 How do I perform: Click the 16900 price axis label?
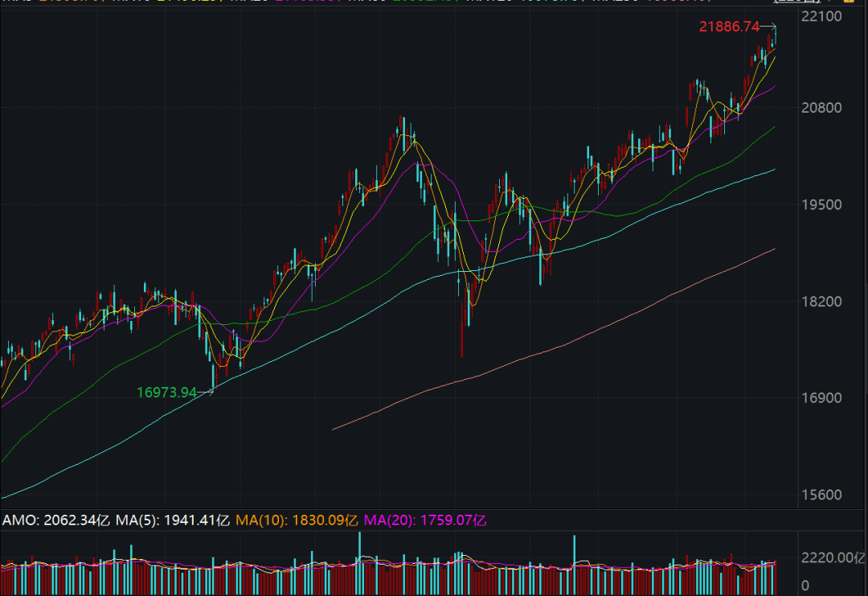point(821,397)
